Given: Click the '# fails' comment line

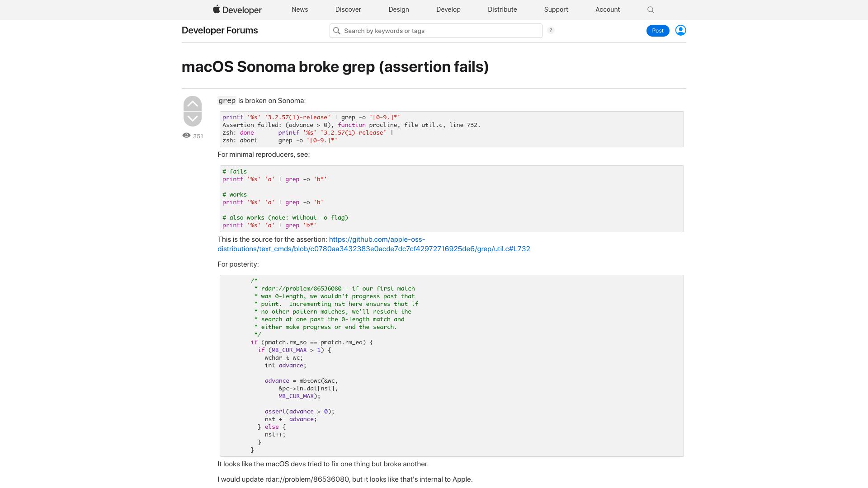Looking at the screenshot, I should coord(235,172).
